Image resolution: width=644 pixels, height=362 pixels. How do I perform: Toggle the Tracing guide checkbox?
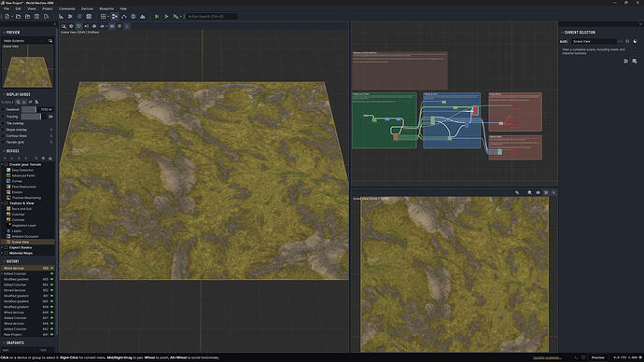click(4, 117)
